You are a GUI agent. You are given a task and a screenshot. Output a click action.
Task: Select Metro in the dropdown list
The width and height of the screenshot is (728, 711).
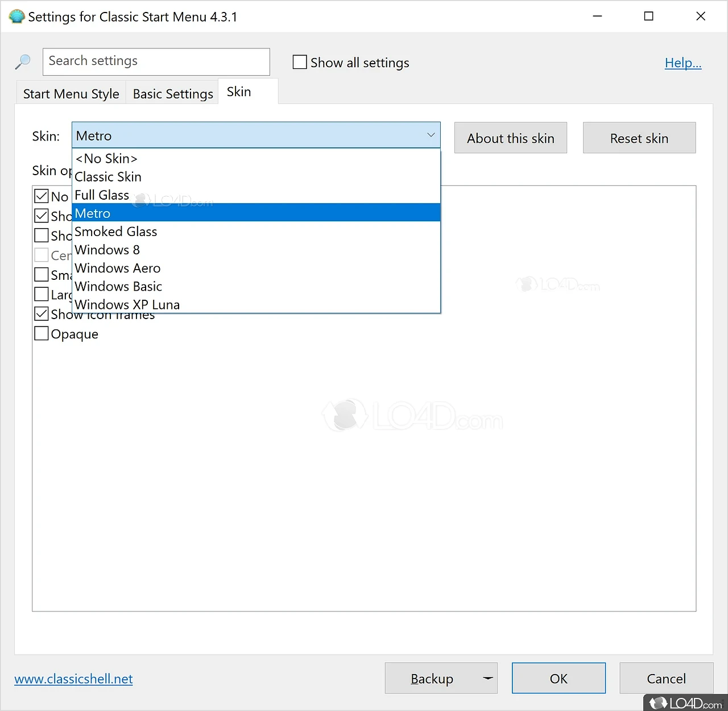coord(256,213)
